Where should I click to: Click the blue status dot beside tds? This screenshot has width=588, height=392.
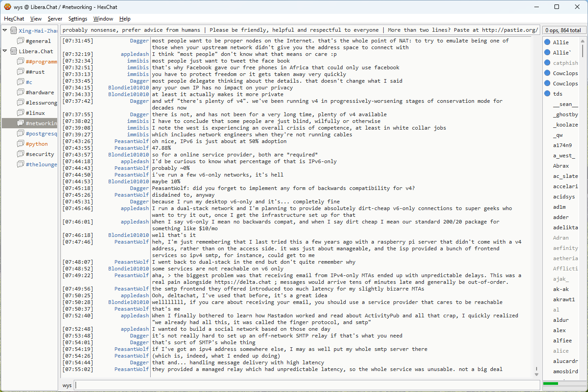click(x=547, y=93)
